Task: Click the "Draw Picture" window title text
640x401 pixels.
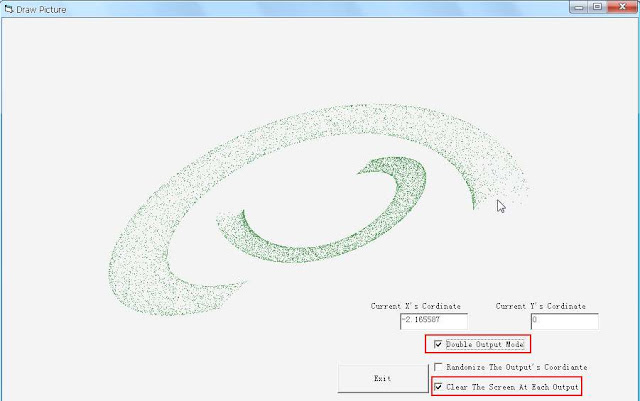Action: (41, 9)
